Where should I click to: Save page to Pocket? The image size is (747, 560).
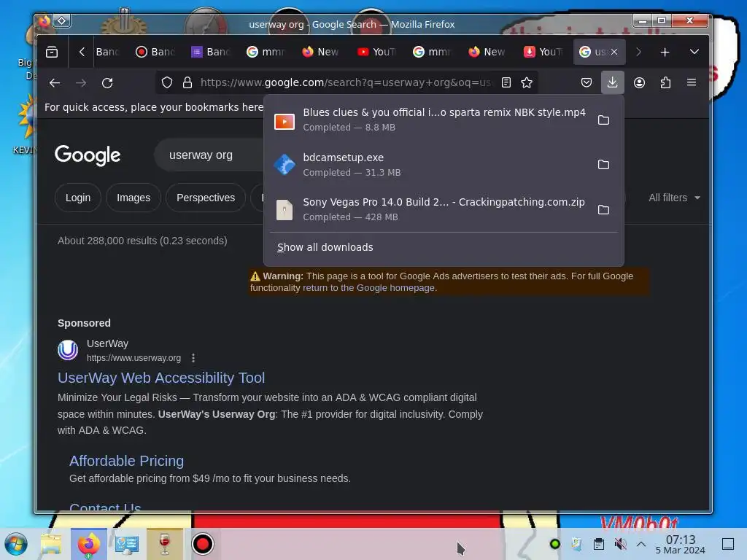[586, 83]
